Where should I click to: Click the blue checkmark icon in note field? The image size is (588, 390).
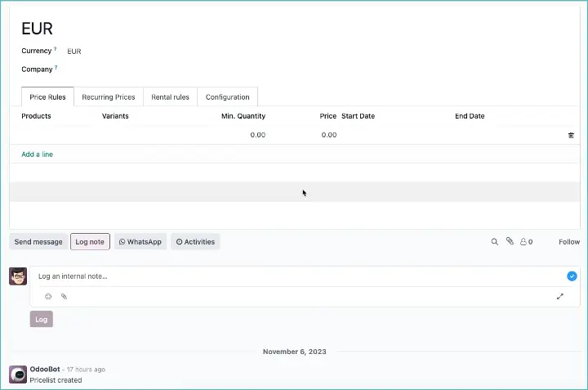point(572,276)
